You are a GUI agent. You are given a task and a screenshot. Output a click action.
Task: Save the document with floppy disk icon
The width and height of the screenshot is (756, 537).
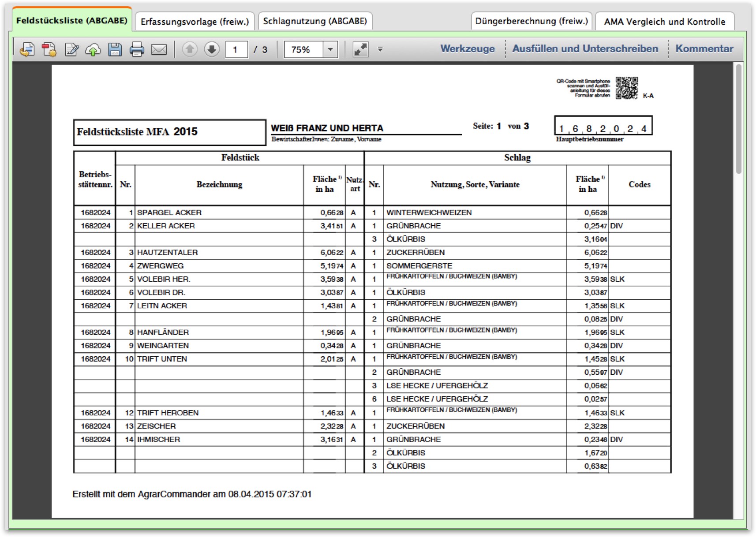coord(115,49)
